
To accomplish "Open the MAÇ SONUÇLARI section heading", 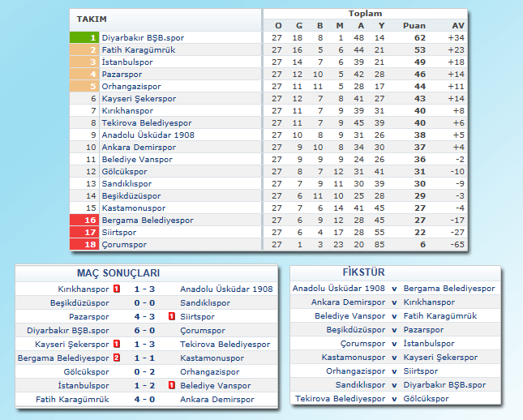I will point(118,273).
